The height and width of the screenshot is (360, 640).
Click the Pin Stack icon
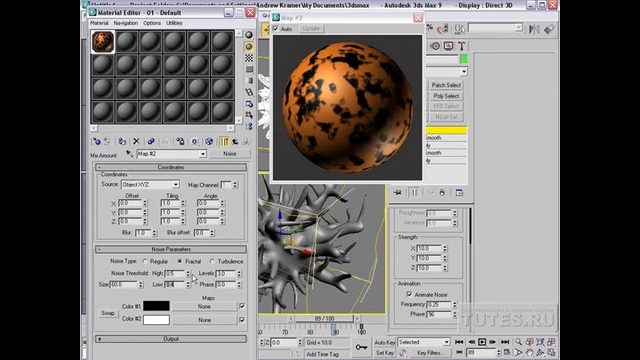tap(398, 193)
